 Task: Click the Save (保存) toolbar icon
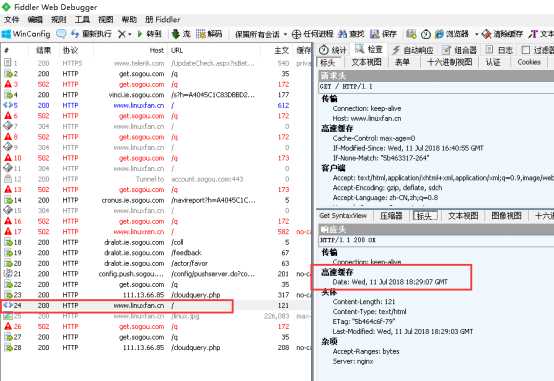[374, 34]
